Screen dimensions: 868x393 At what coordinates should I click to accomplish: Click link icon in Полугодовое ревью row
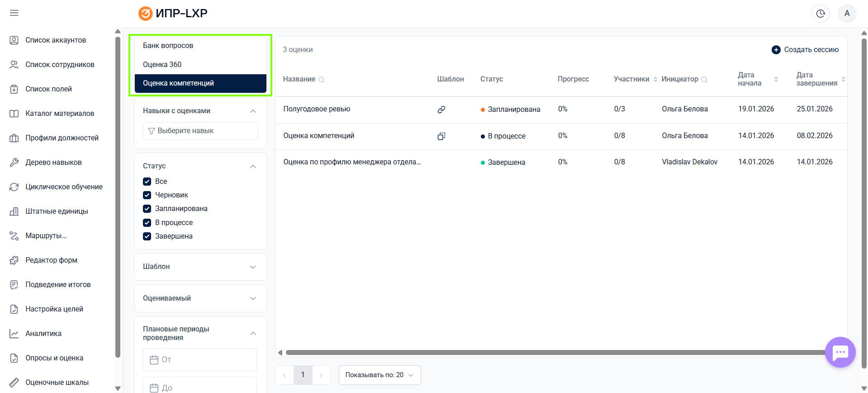pos(441,110)
